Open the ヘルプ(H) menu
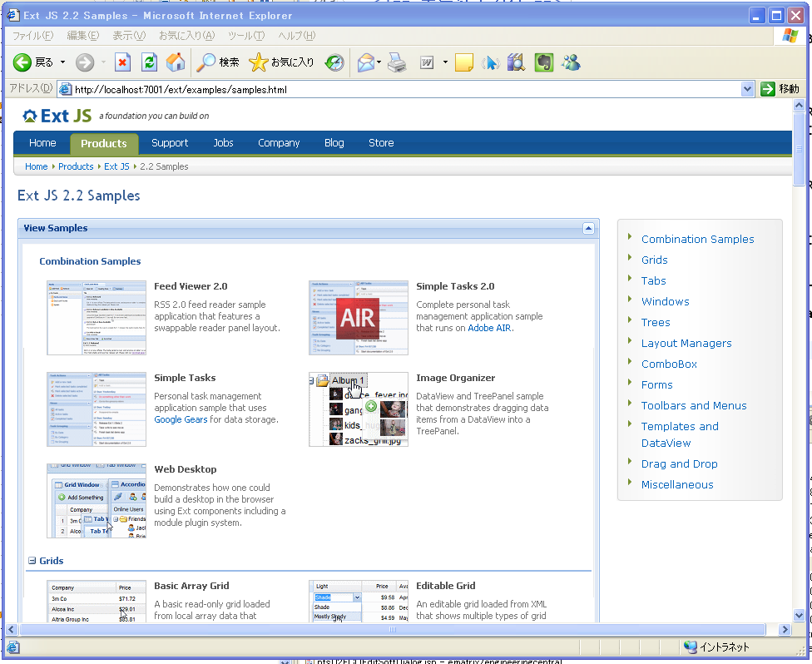The height and width of the screenshot is (664, 812). 296,35
